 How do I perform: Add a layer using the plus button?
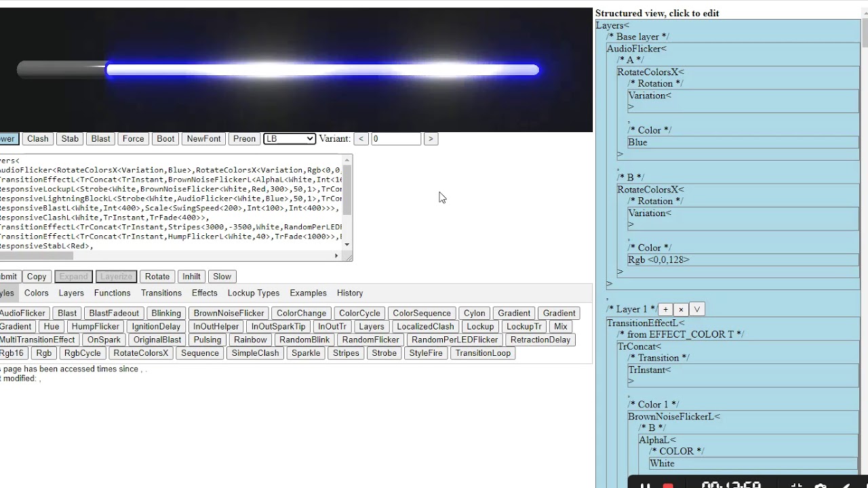tap(665, 309)
